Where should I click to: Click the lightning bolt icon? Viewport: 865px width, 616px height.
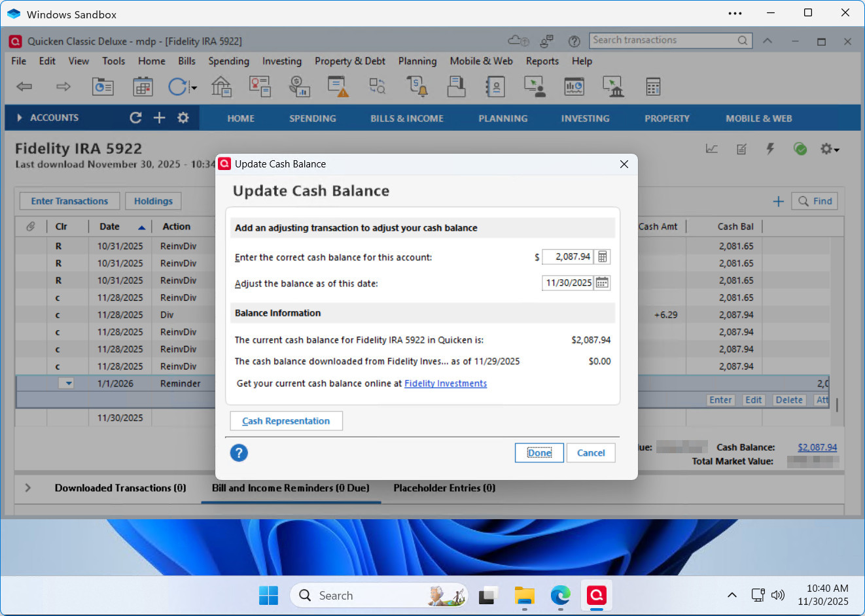pyautogui.click(x=771, y=149)
